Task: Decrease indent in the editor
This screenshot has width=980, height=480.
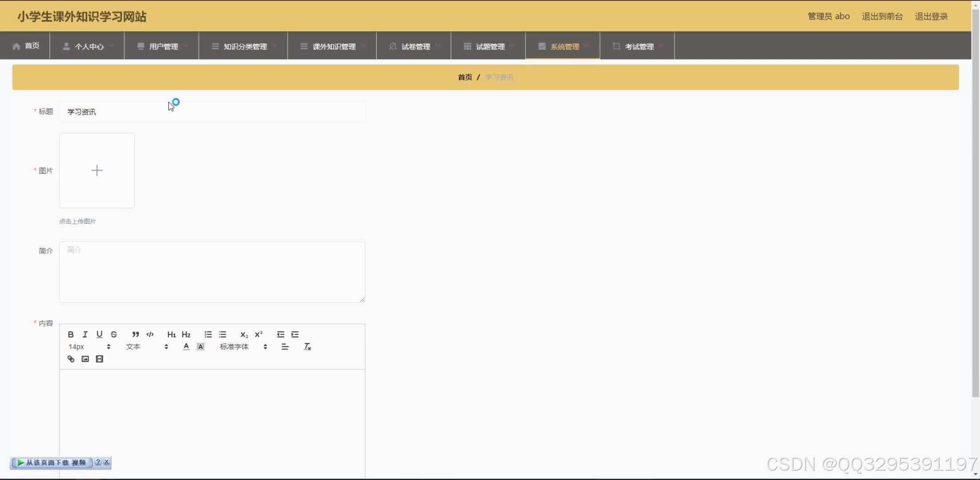Action: tap(281, 334)
